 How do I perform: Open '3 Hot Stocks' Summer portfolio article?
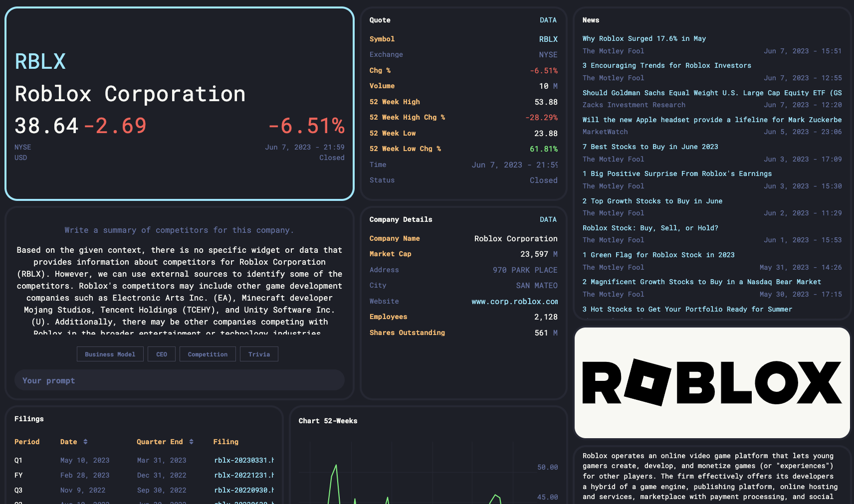[x=687, y=309]
